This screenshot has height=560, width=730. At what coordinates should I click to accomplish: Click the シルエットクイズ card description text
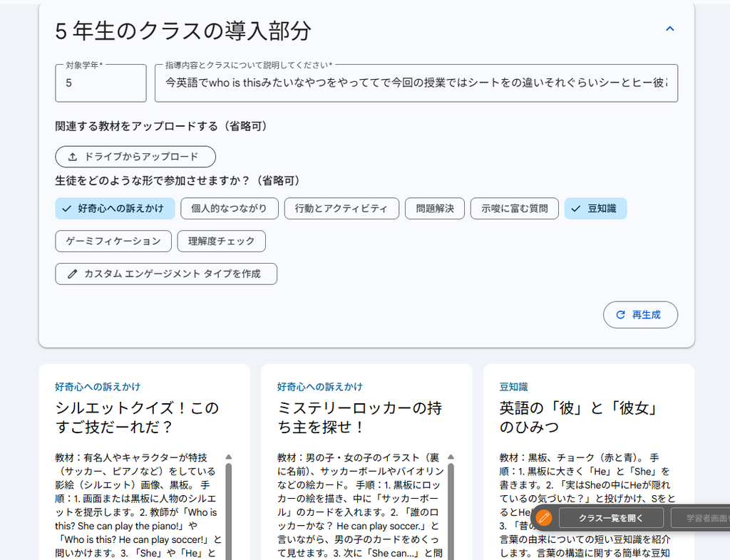tap(138, 506)
